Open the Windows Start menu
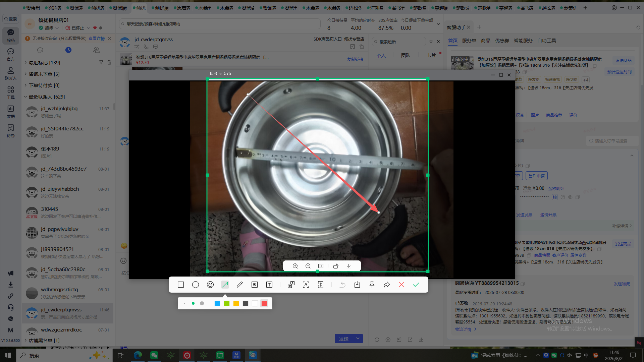The image size is (644, 362). [8, 355]
